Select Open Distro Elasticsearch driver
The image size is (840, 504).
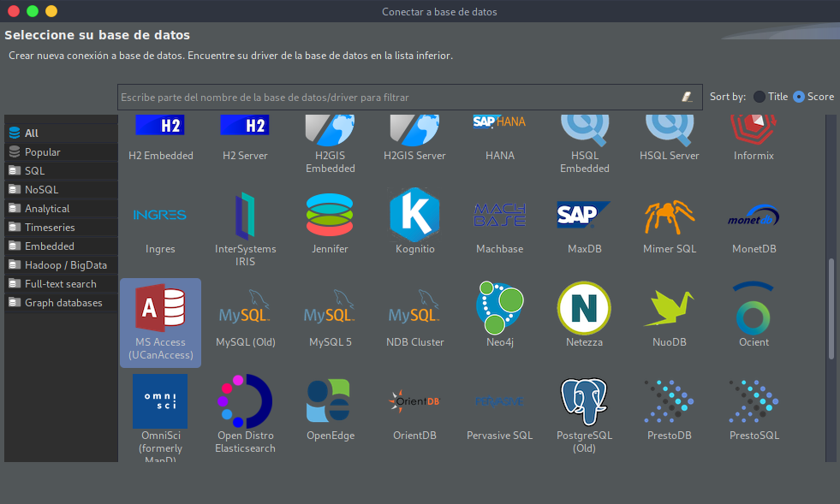[245, 401]
